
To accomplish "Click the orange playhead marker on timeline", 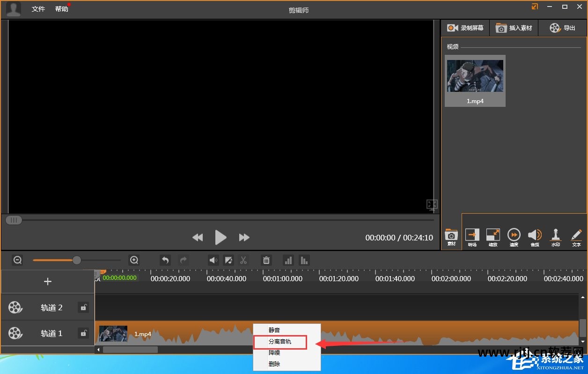I will click(102, 272).
